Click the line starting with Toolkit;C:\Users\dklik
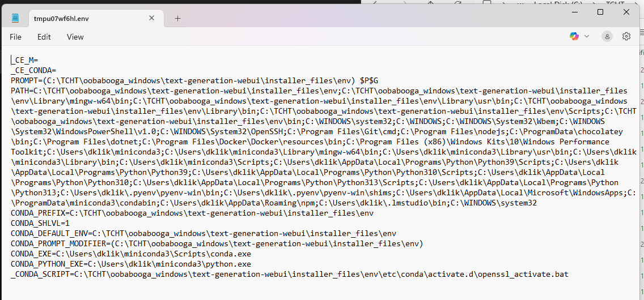 [324, 152]
